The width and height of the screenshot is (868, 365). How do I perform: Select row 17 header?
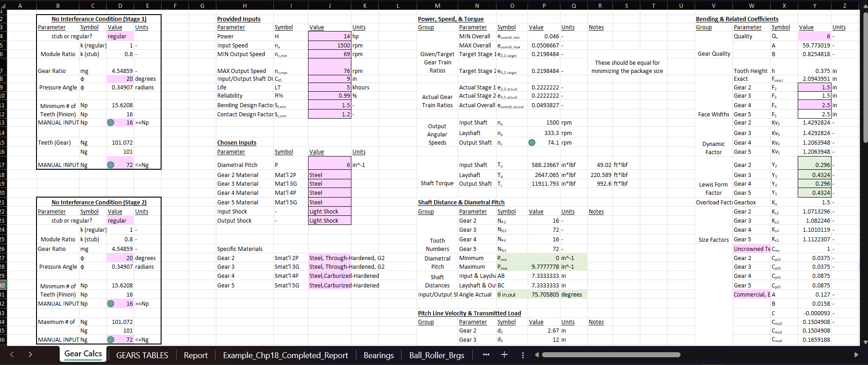[3, 165]
